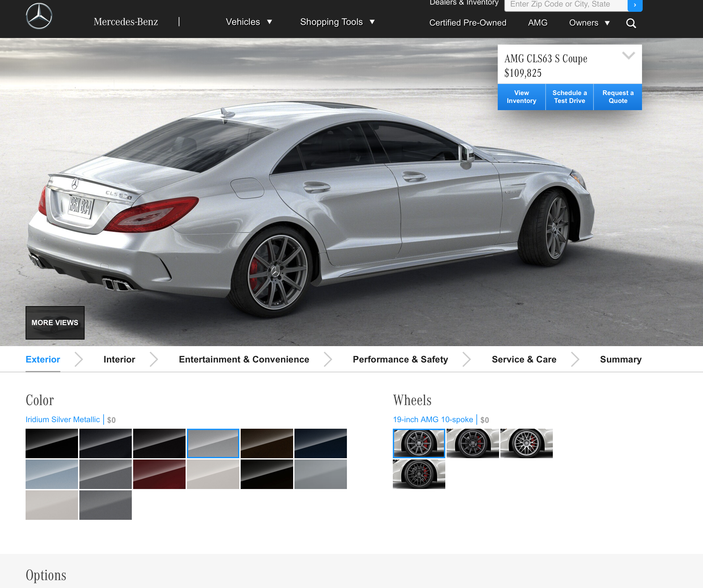This screenshot has height=588, width=703.
Task: Choose the bottom-row black cross-spoke wheel
Action: pos(419,474)
